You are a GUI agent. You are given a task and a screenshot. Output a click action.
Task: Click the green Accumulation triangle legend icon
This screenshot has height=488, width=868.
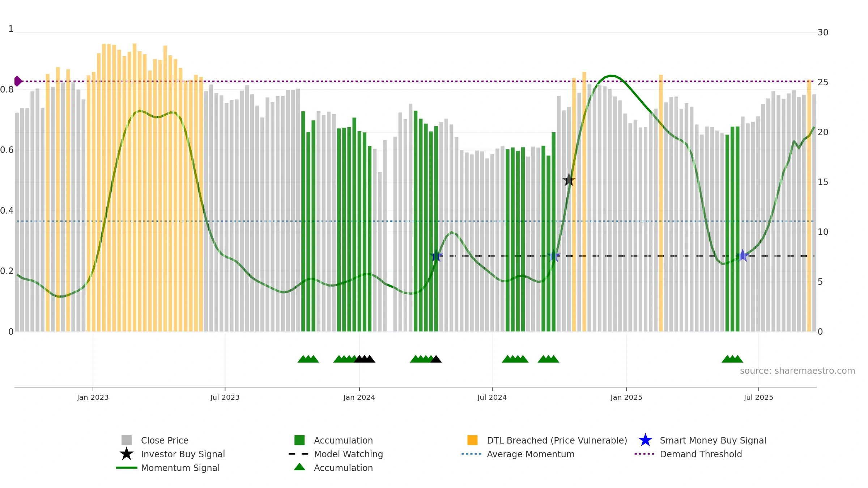point(299,467)
